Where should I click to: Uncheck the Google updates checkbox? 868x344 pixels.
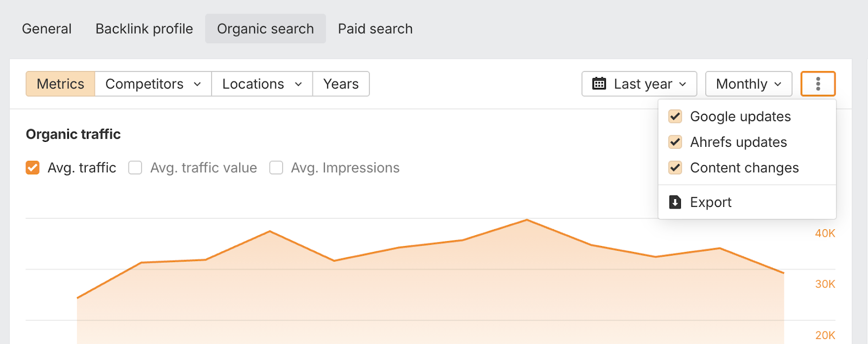click(675, 116)
